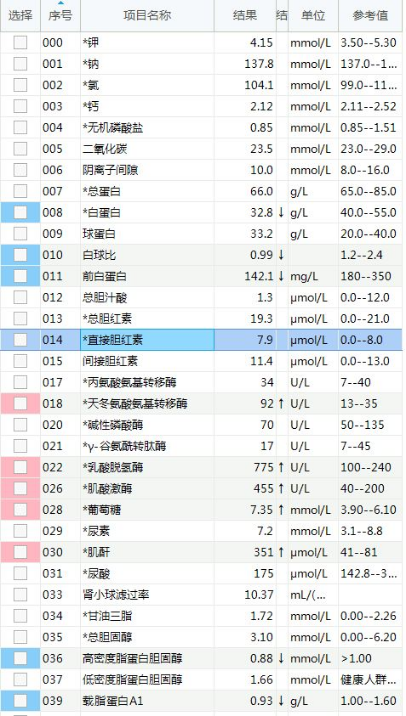Check the box beside 022 乳酸脱氢酶
The image size is (406, 716).
tap(20, 467)
